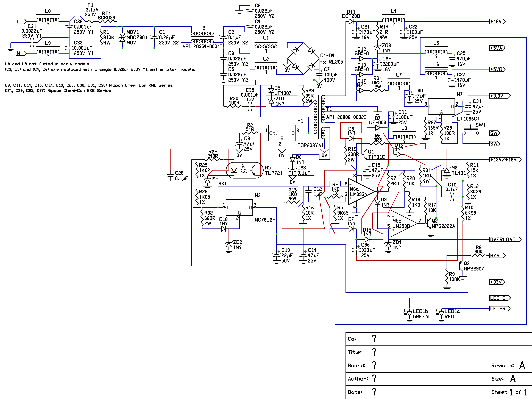
Task: Select the +5VA output port
Action: (497, 48)
